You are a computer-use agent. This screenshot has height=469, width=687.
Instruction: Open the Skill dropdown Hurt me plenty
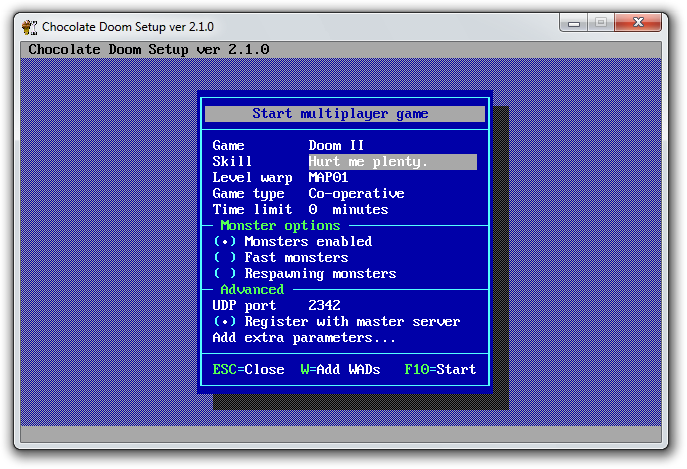pyautogui.click(x=391, y=162)
